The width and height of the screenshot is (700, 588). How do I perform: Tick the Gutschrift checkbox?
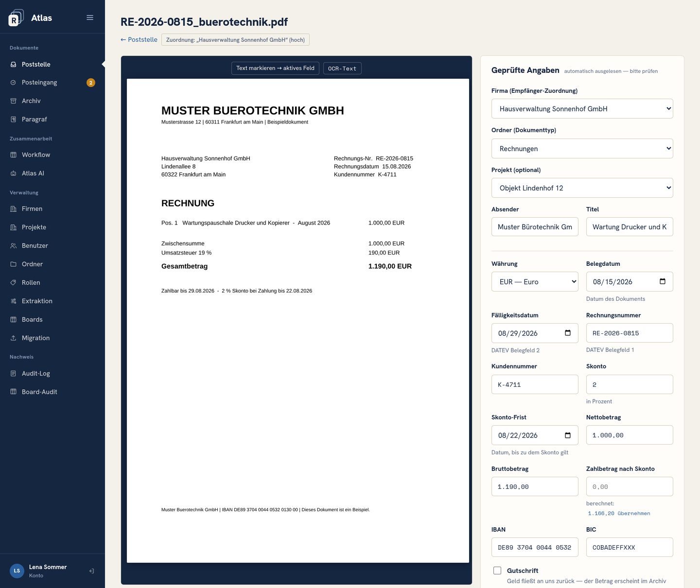click(497, 571)
